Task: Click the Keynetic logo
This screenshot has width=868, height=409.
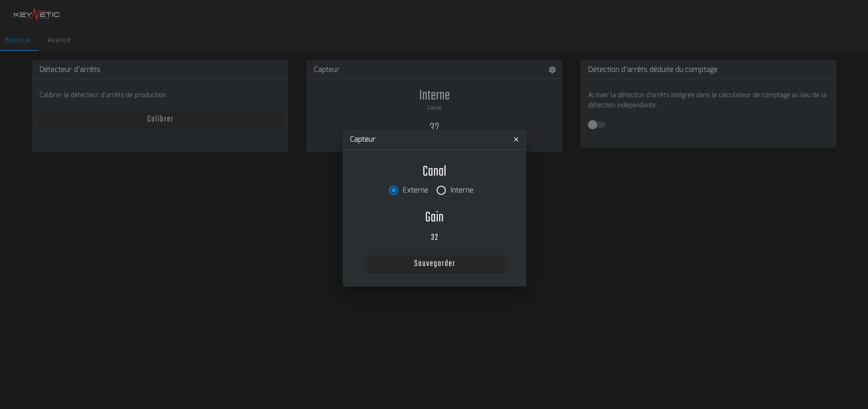Action: 37,15
